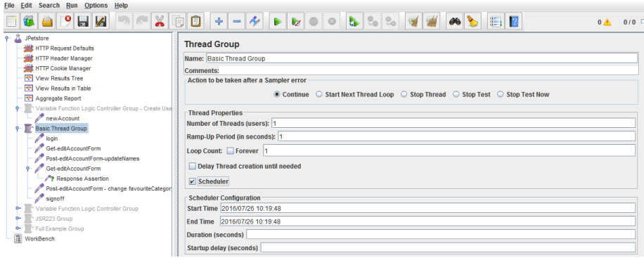Click the Clear results icon

[x=413, y=21]
